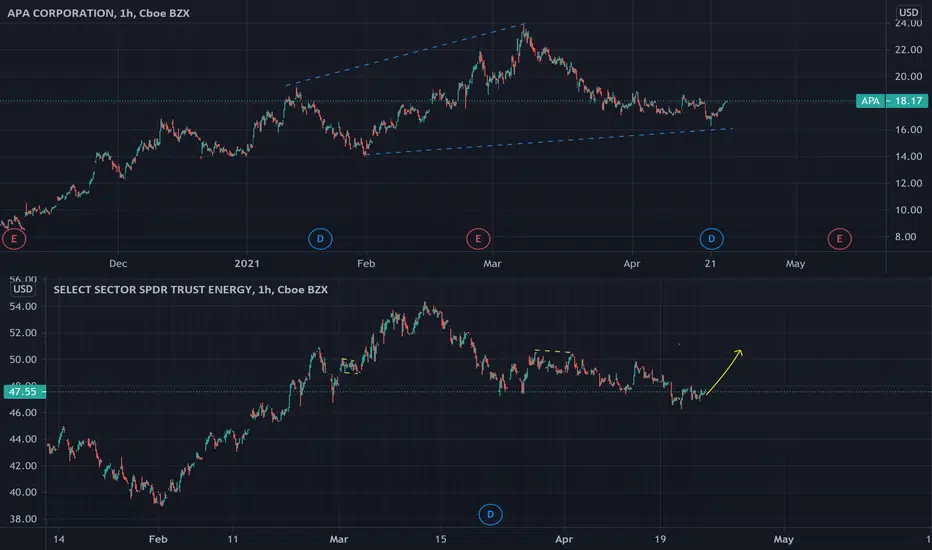Image resolution: width=932 pixels, height=550 pixels.
Task: Click the 21 date label on APA time axis
Action: click(710, 263)
